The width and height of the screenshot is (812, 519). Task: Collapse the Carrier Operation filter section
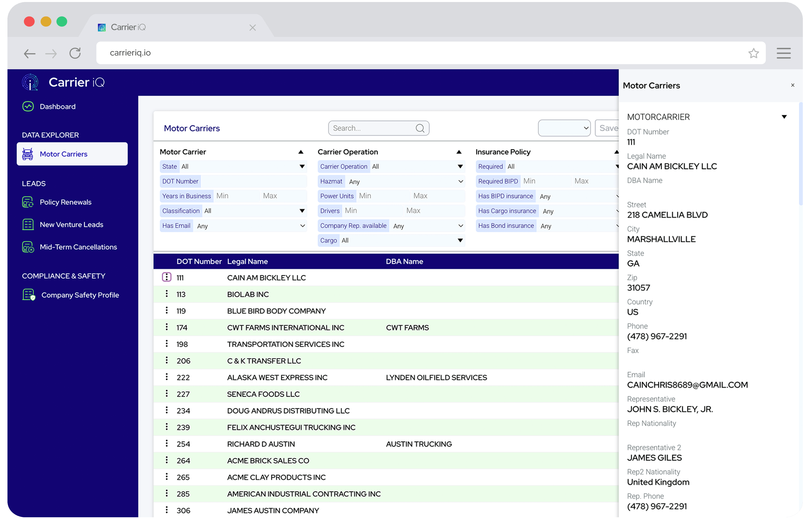click(459, 152)
